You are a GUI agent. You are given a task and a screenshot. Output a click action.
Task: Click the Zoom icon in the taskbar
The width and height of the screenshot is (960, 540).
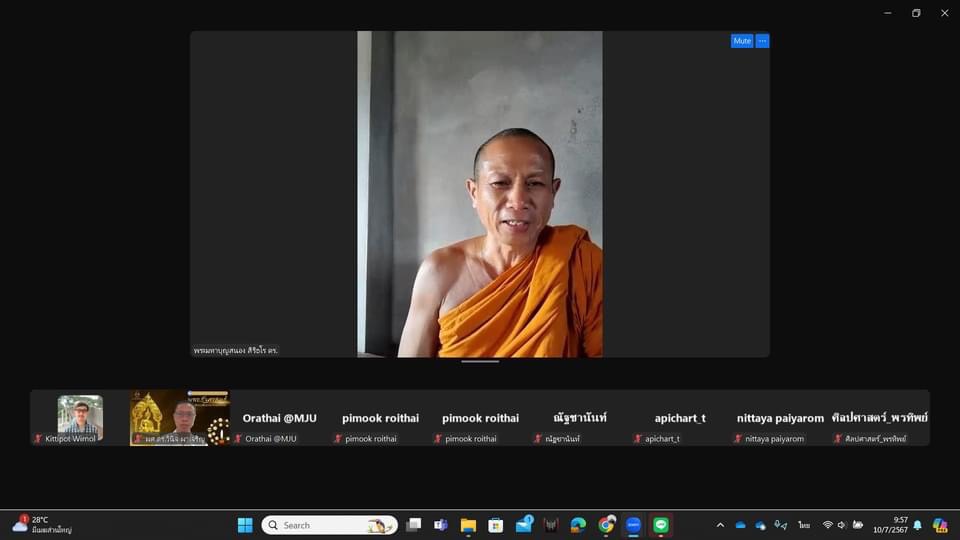(633, 525)
